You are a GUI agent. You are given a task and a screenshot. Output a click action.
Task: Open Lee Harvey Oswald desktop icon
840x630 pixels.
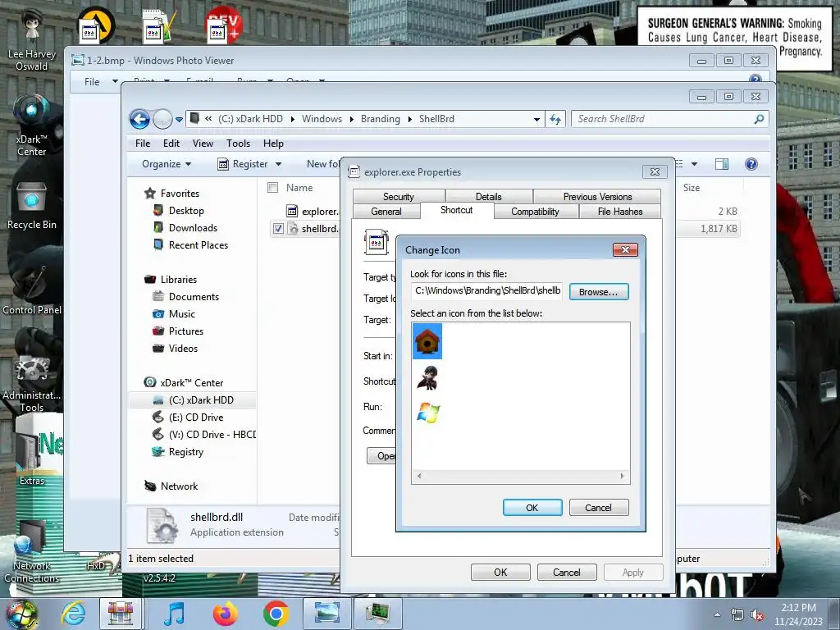[32, 40]
